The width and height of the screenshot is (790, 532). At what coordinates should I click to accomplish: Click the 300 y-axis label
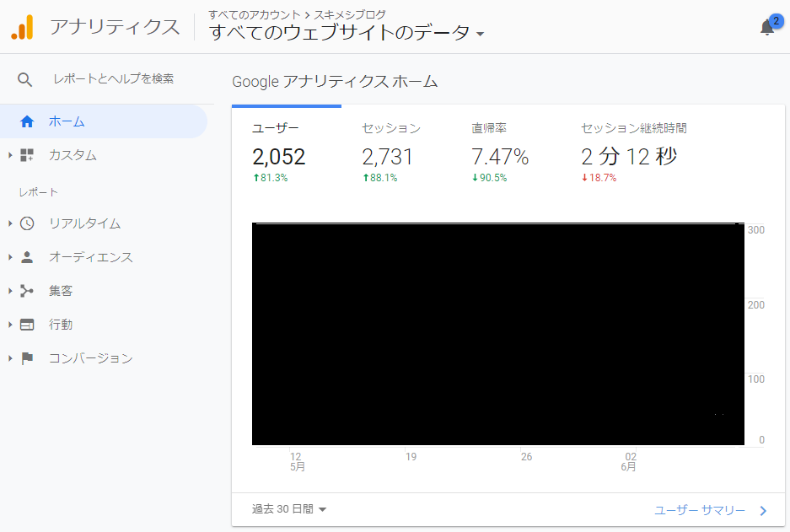pyautogui.click(x=755, y=230)
